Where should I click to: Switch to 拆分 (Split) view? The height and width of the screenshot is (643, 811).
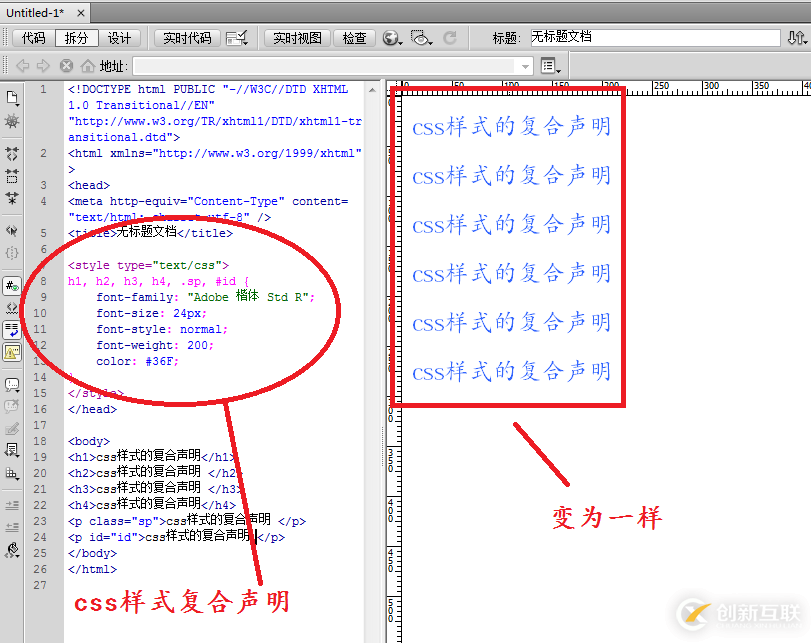click(x=76, y=38)
